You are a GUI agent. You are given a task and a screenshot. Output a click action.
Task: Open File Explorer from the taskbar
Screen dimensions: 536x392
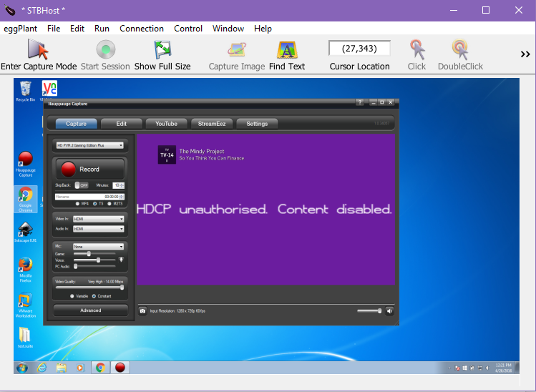62,368
